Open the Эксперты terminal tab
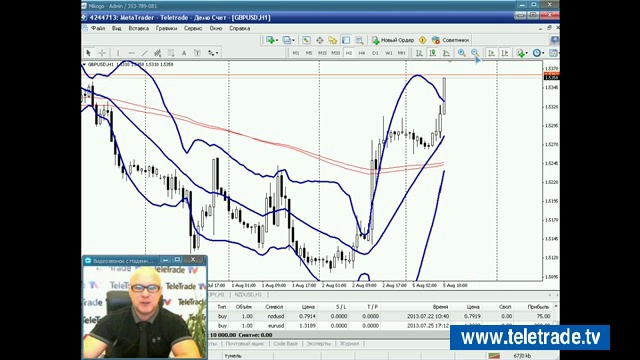The image size is (640, 360). [x=318, y=344]
